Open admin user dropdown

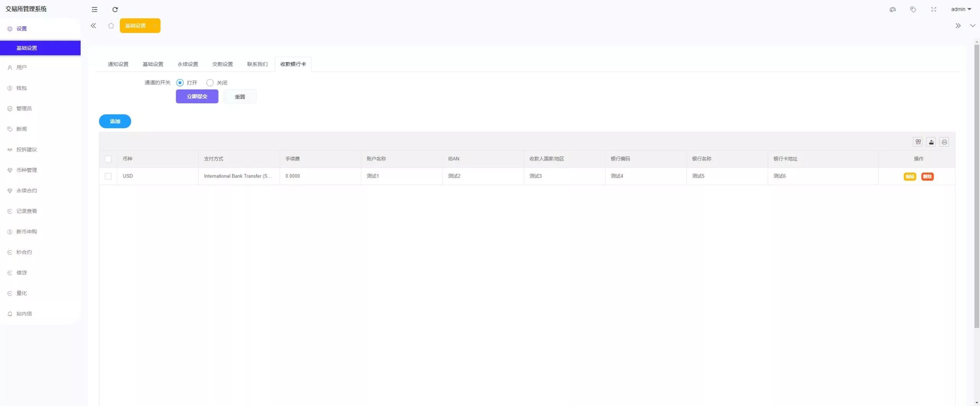click(961, 10)
